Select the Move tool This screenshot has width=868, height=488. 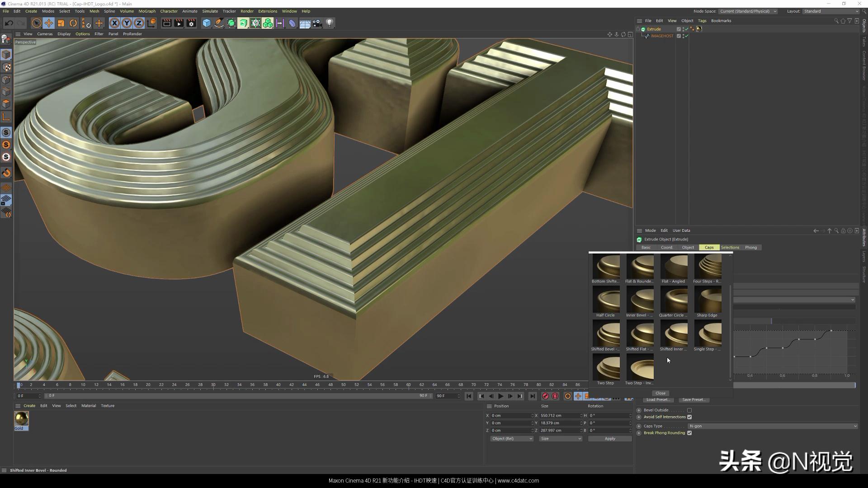tap(49, 23)
